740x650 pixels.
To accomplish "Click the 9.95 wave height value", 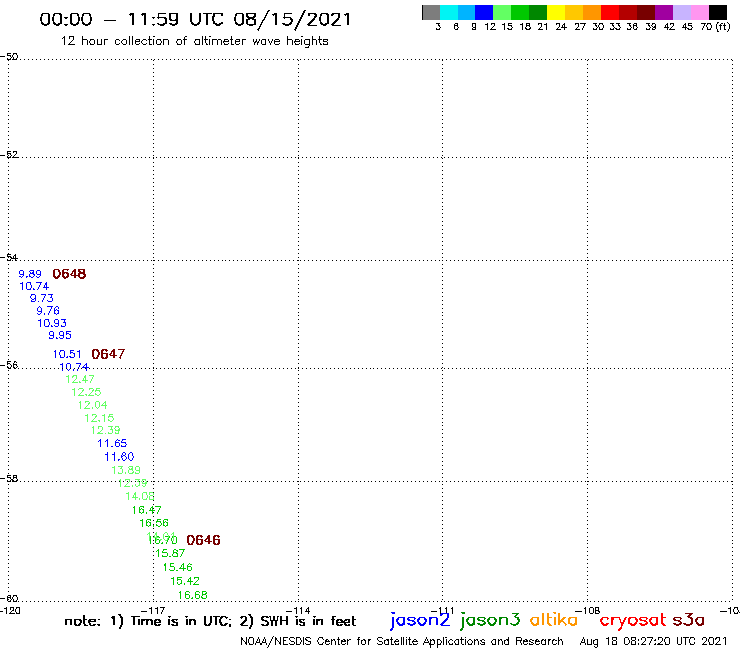I will [x=60, y=335].
